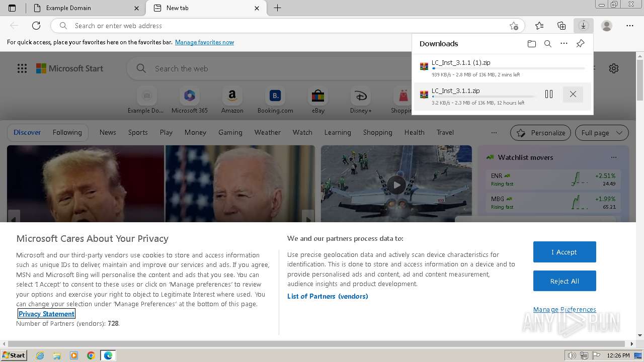This screenshot has width=644, height=362.
Task: Focus the address bar search field
Action: pos(287,26)
